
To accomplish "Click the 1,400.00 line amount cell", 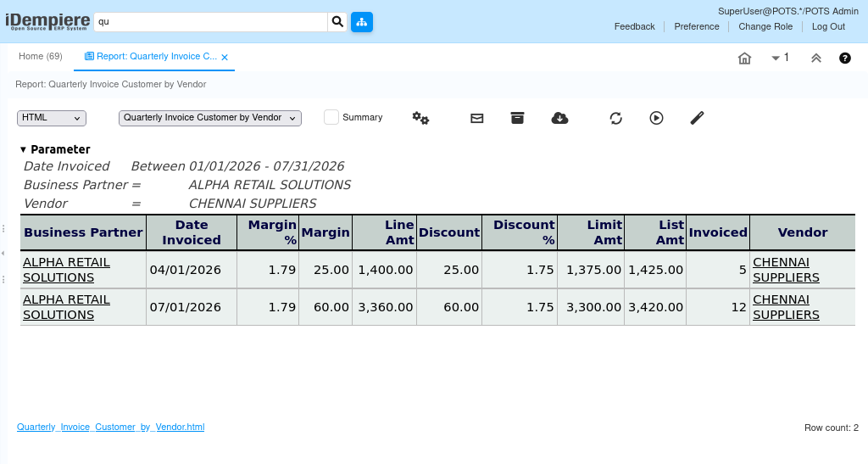I will point(386,270).
